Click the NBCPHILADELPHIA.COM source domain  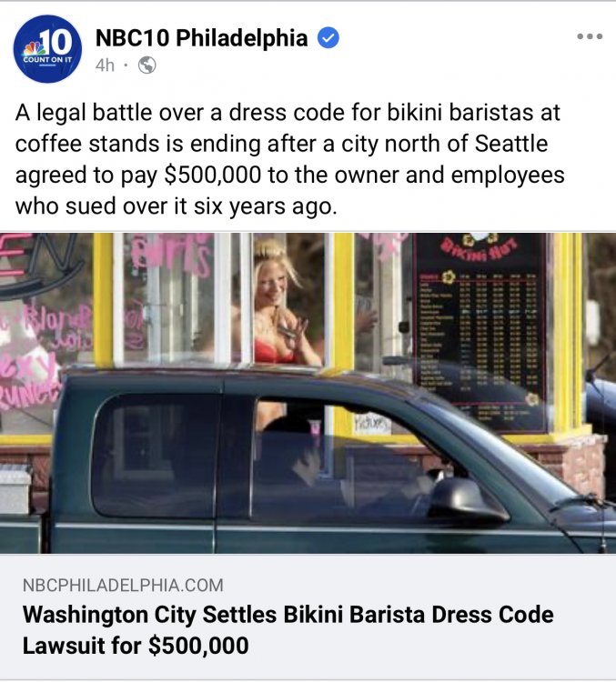[x=123, y=585]
